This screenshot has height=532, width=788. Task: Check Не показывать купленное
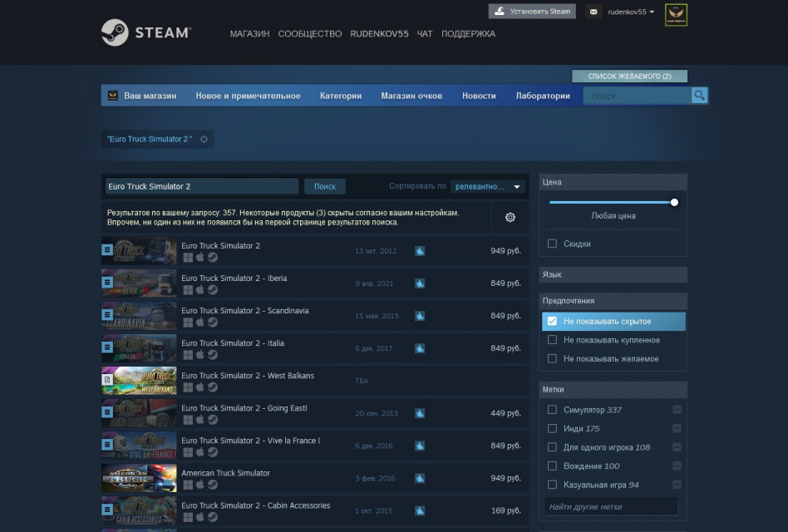(x=553, y=340)
